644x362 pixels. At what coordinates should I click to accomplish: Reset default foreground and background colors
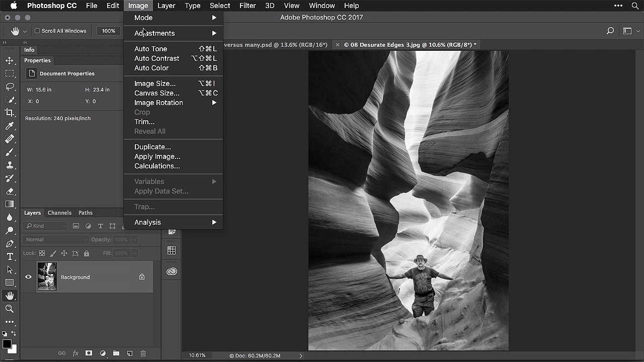(5, 333)
